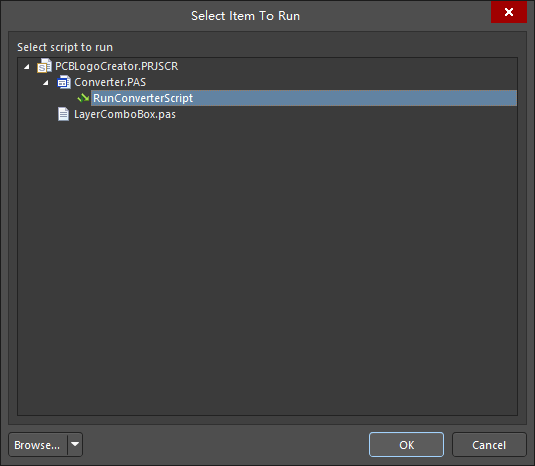Select the PCBLogoCreator.PRJSCR project label

pyautogui.click(x=116, y=66)
